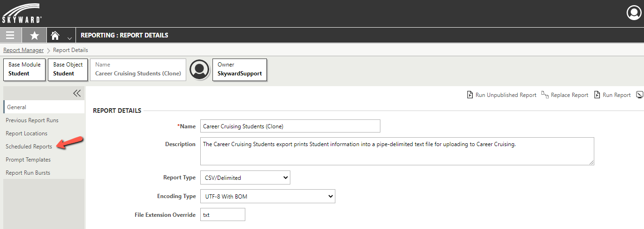Open the favorites star menu
644x229 pixels.
34,35
